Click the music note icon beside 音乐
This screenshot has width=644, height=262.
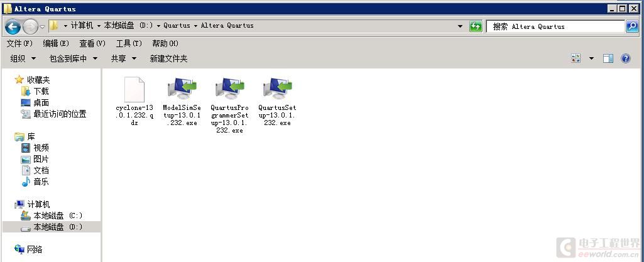[x=26, y=182]
